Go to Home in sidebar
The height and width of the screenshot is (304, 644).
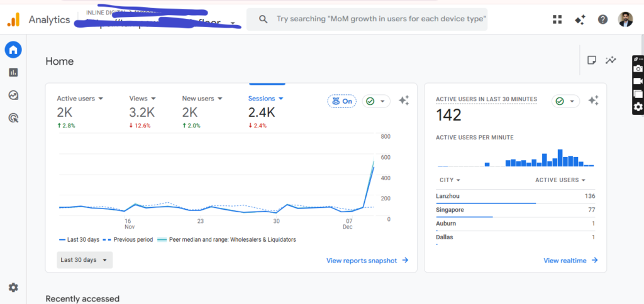13,50
